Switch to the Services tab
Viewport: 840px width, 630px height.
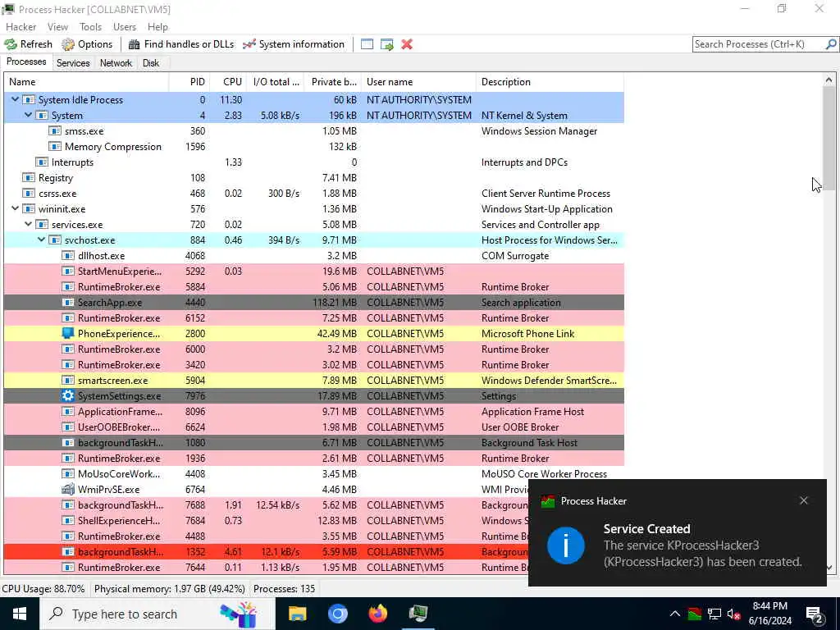[73, 63]
